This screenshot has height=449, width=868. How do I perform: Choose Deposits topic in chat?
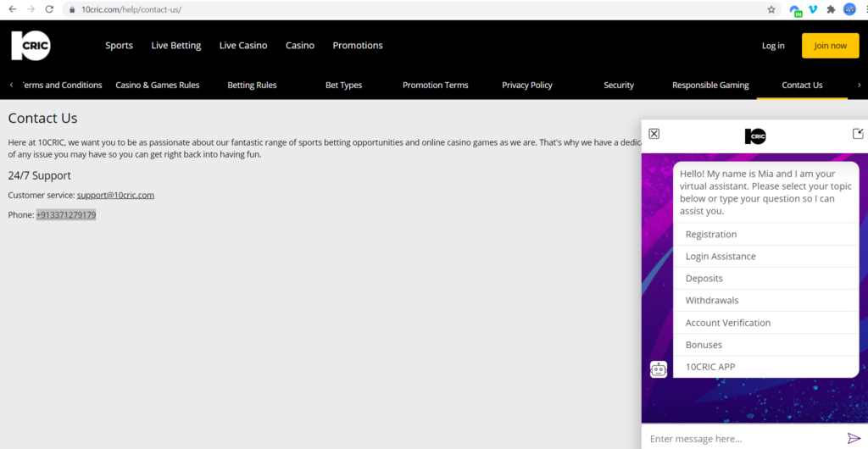click(x=766, y=279)
